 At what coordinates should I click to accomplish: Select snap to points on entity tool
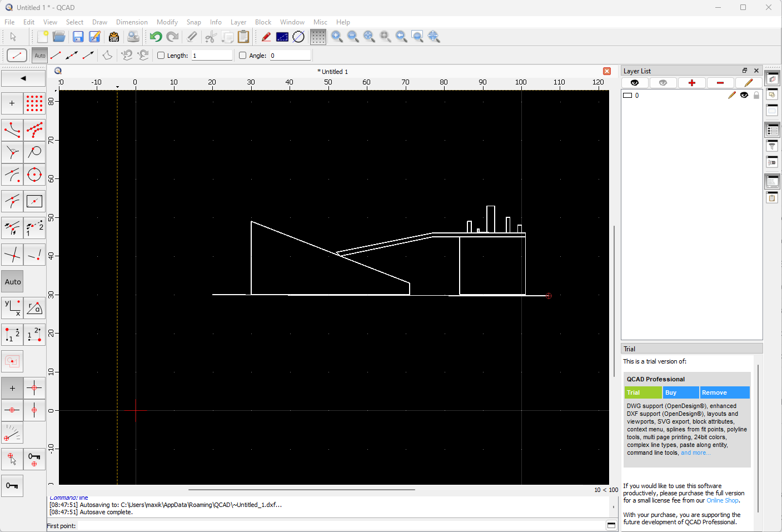[34, 130]
